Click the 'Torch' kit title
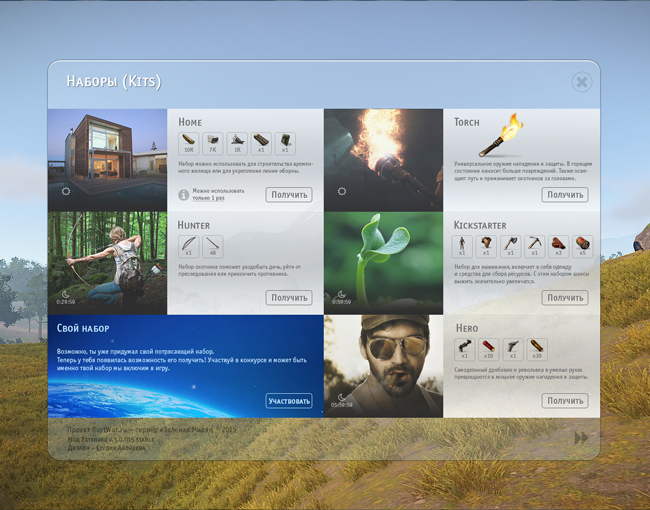 coord(467,122)
